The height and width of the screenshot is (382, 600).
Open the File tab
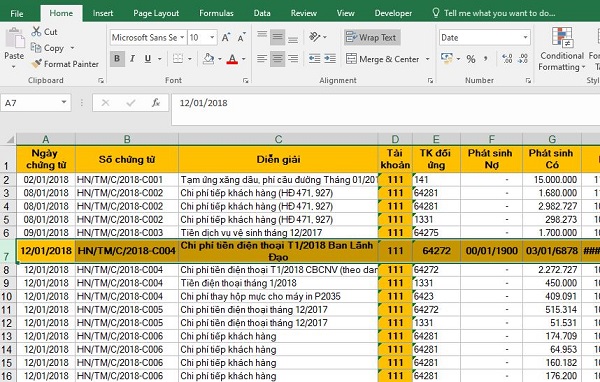pos(17,13)
